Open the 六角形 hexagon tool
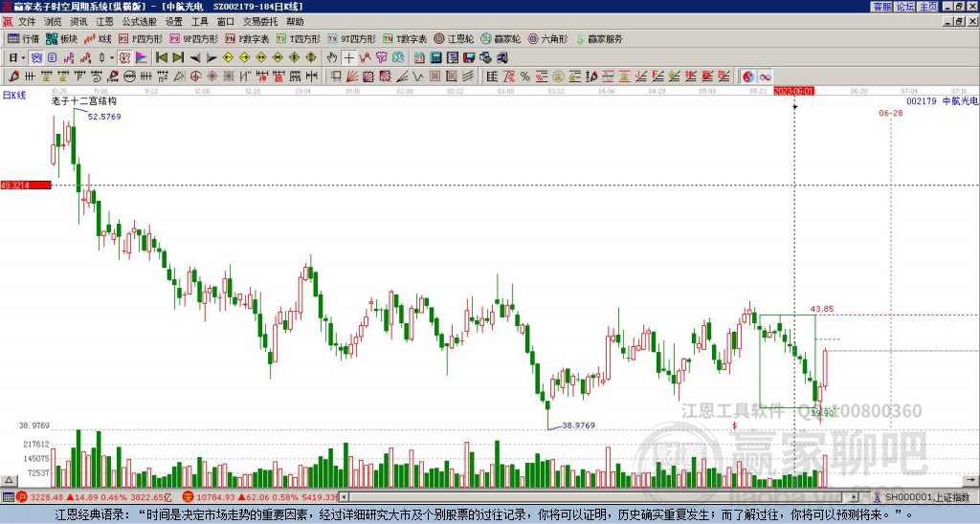980x524 pixels. (548, 38)
